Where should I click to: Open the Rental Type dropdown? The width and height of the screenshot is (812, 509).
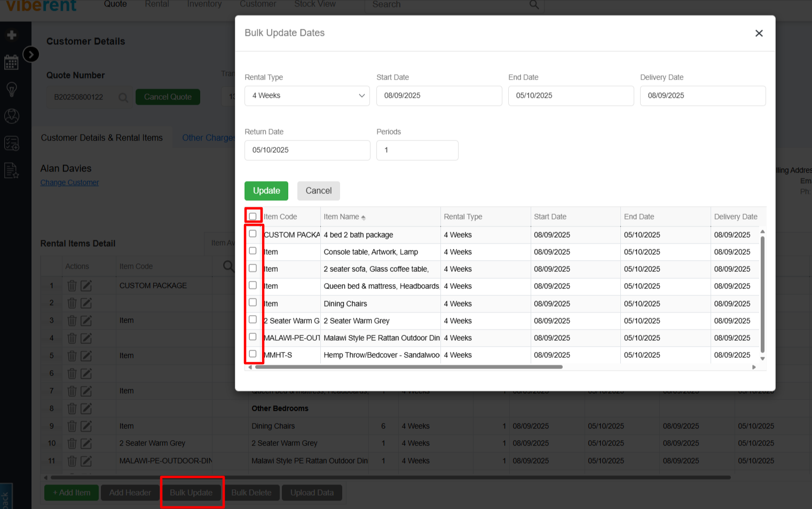coord(307,96)
